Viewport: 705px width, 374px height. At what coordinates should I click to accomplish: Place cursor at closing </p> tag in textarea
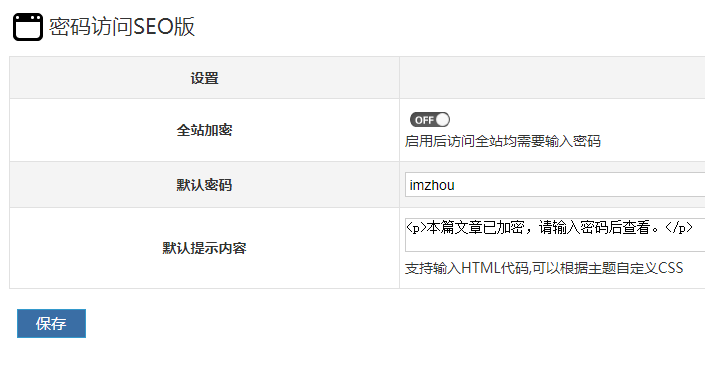tap(679, 228)
